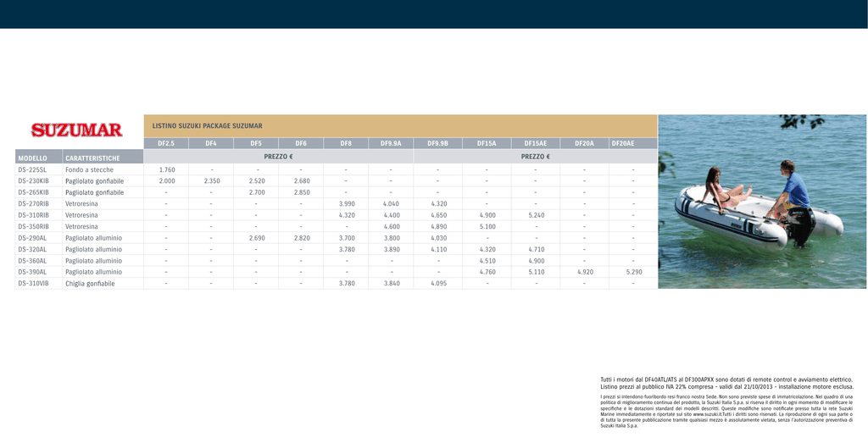868x443 pixels.
Task: Click the 4.040 price cell
Action: point(391,203)
